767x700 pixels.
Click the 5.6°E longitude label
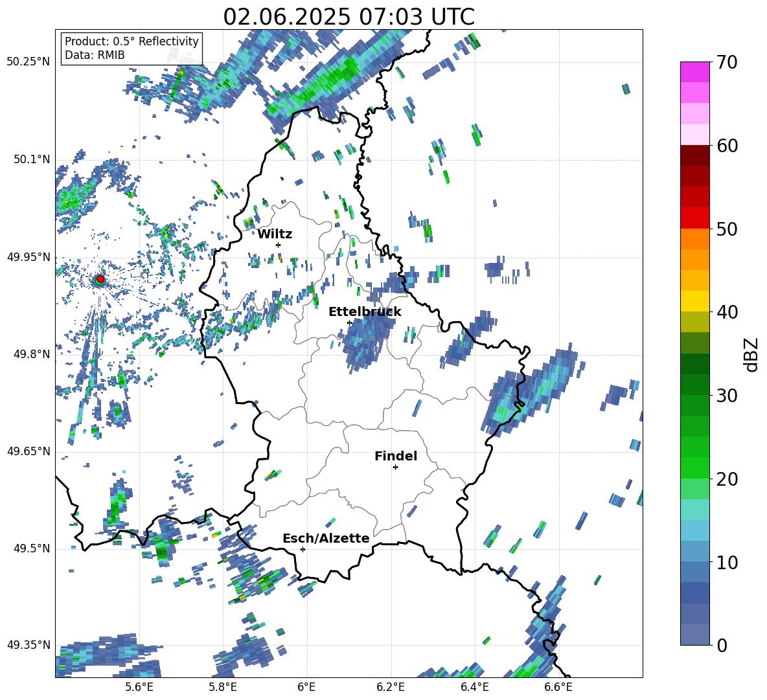139,687
